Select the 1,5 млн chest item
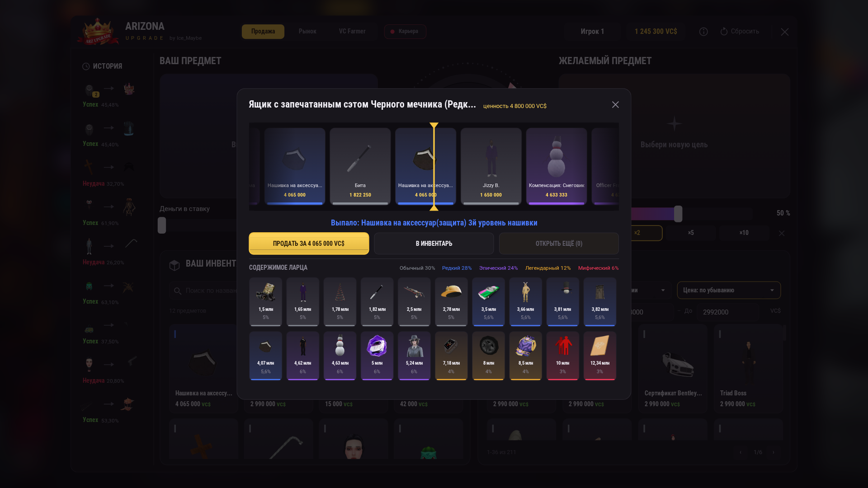 266,302
